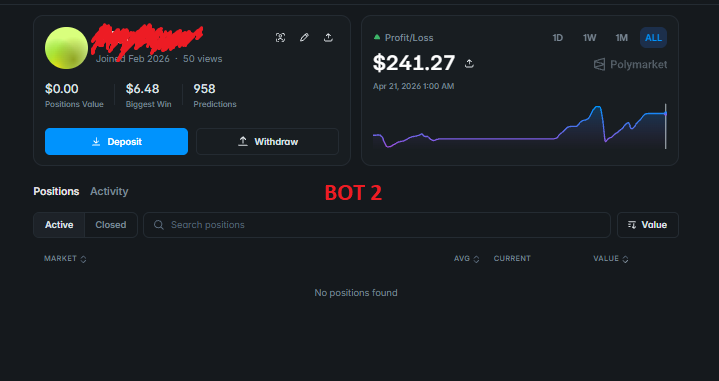The image size is (719, 381).
Task: Show Closed positions
Action: pos(111,225)
